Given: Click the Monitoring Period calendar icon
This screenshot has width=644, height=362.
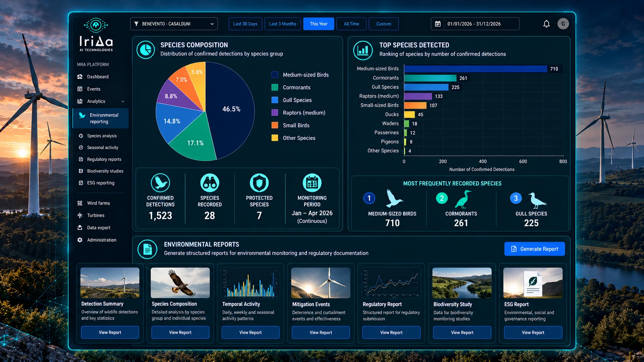Looking at the screenshot, I should pos(312,183).
